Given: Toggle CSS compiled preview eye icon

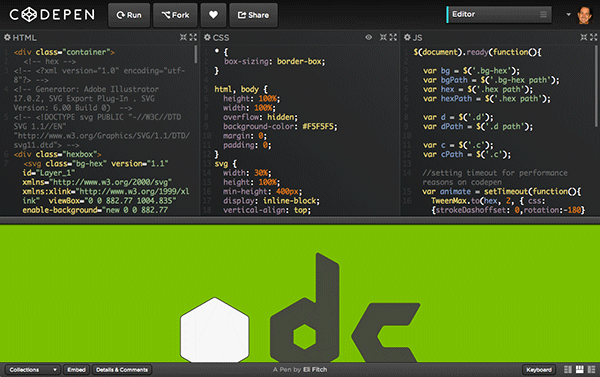Looking at the screenshot, I should pos(368,37).
